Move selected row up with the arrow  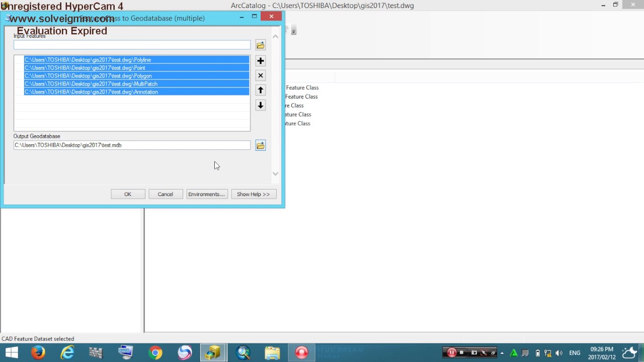[x=260, y=90]
